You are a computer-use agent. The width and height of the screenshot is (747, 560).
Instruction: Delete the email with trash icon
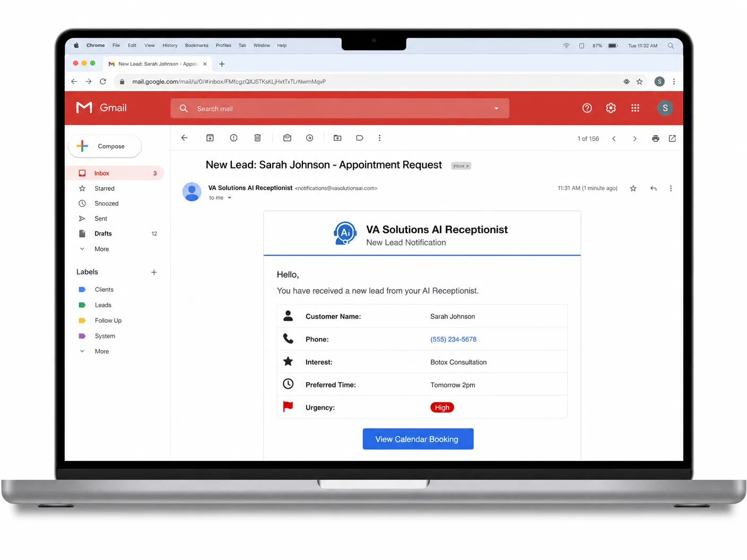point(257,138)
